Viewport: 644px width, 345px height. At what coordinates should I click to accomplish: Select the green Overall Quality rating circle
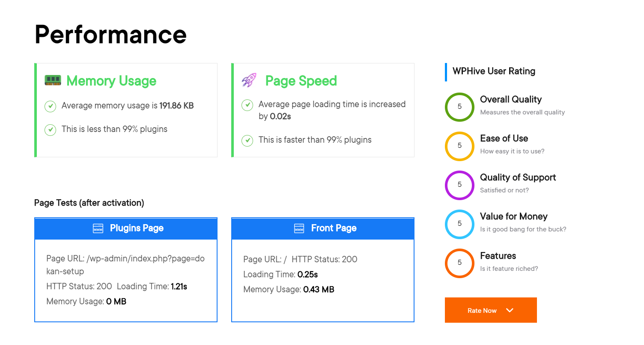tap(459, 107)
